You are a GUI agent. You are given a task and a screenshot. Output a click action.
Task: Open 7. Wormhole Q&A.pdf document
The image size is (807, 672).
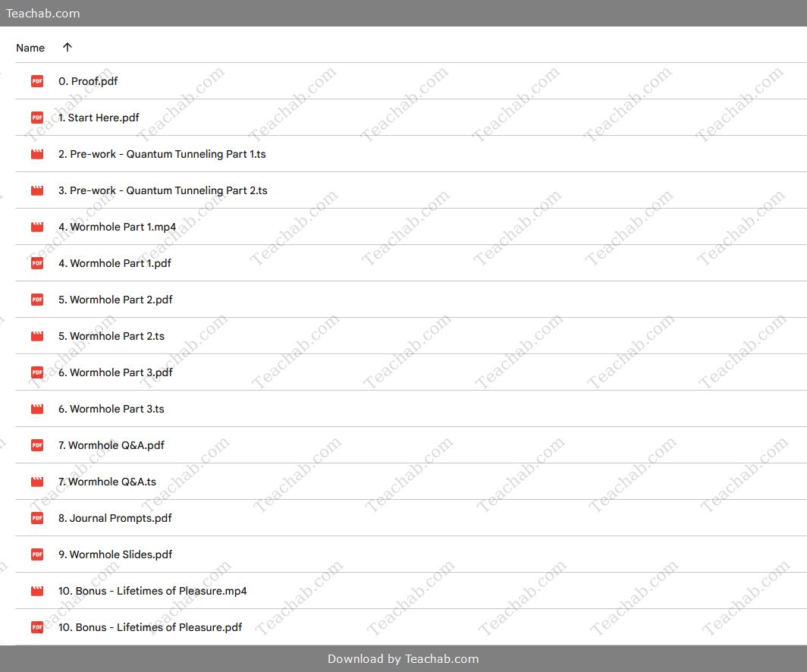111,445
